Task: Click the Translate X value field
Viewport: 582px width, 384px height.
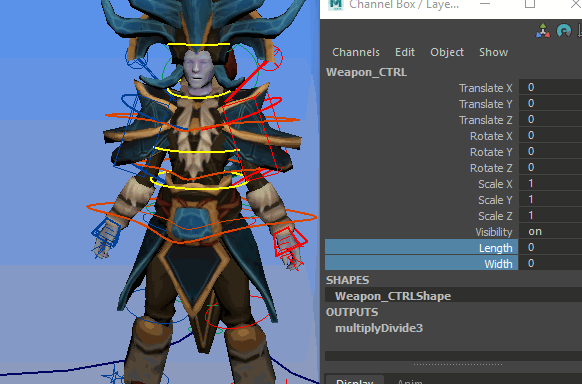Action: pyautogui.click(x=550, y=88)
